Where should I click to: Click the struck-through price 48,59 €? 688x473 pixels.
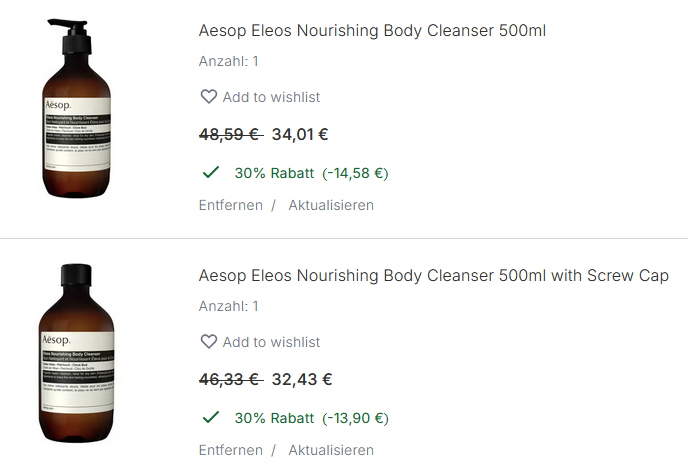(x=229, y=134)
